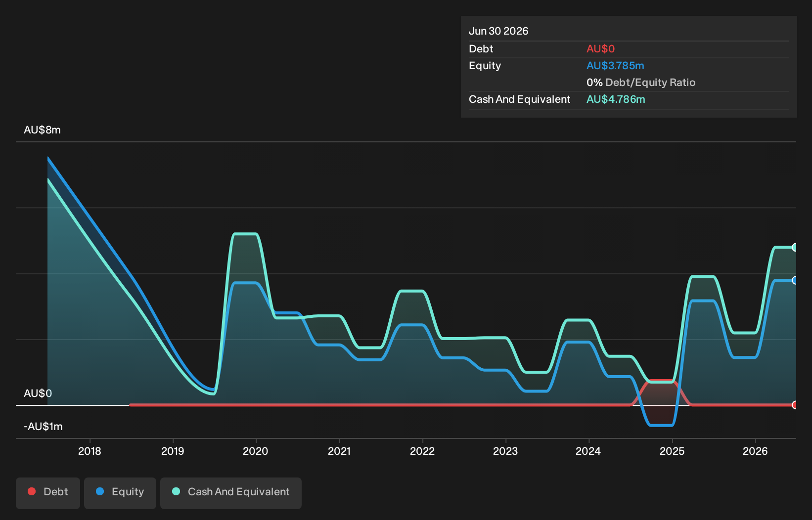Toggle the Equity series legend button
Image resolution: width=812 pixels, height=520 pixels.
(120, 493)
